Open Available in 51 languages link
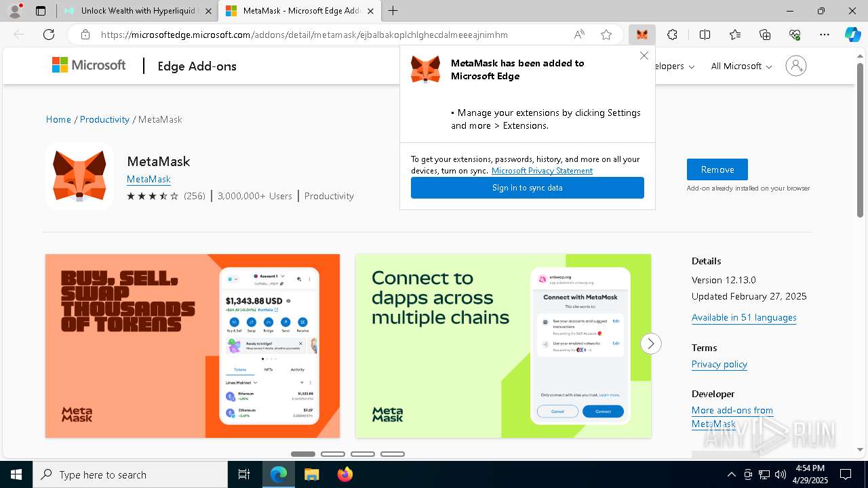The image size is (868, 488). [744, 317]
